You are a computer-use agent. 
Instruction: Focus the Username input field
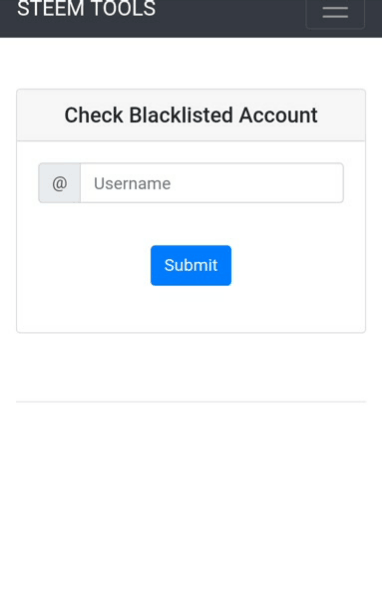coord(212,183)
